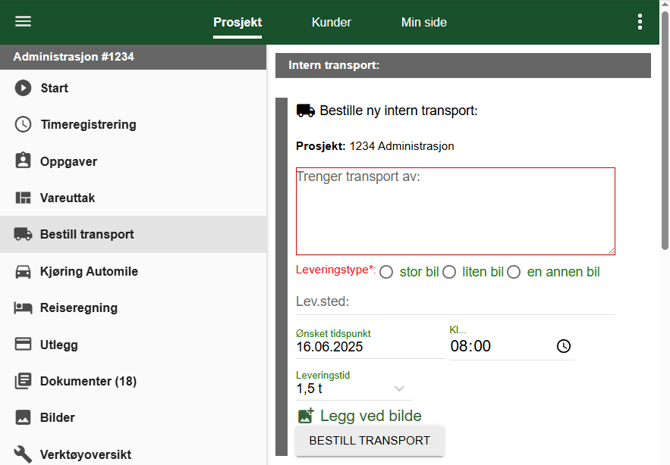Switch to the Min side tab
Screen dimensions: 670x465
coord(424,22)
